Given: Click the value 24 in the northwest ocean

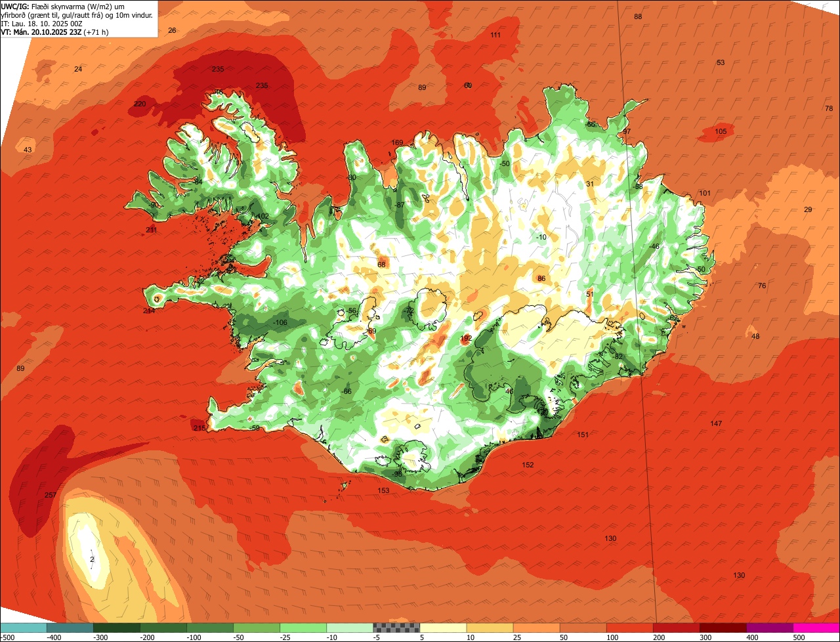Looking at the screenshot, I should [x=78, y=69].
